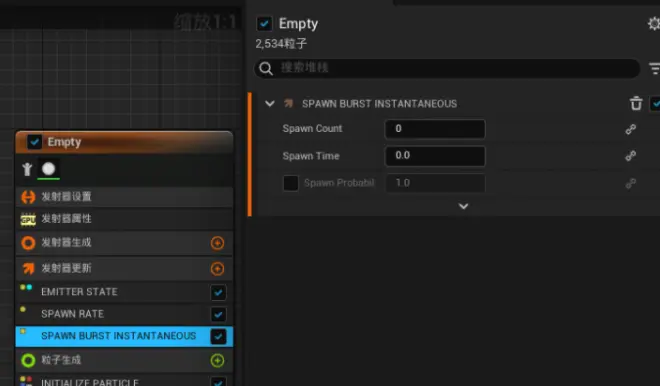Viewport: 660px width, 386px height.
Task: Click the 2,534粒子 particle count text
Action: [281, 44]
